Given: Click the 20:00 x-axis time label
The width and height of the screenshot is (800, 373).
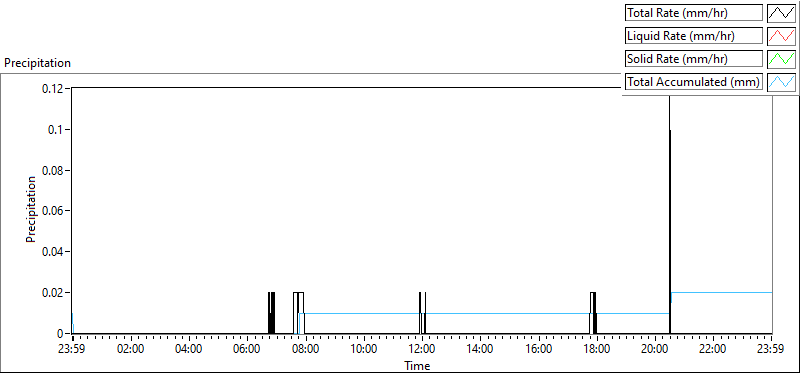Looking at the screenshot, I should pyautogui.click(x=655, y=350).
